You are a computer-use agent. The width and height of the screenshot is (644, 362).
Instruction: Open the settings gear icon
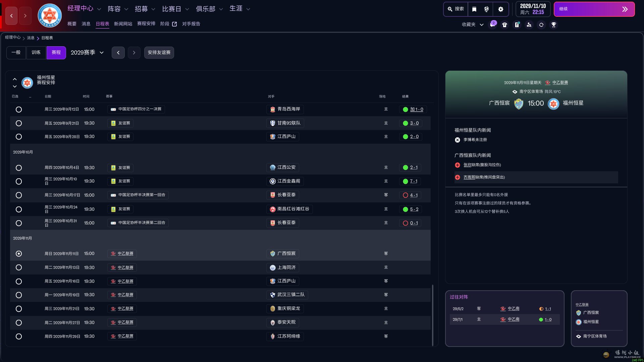coord(500,9)
